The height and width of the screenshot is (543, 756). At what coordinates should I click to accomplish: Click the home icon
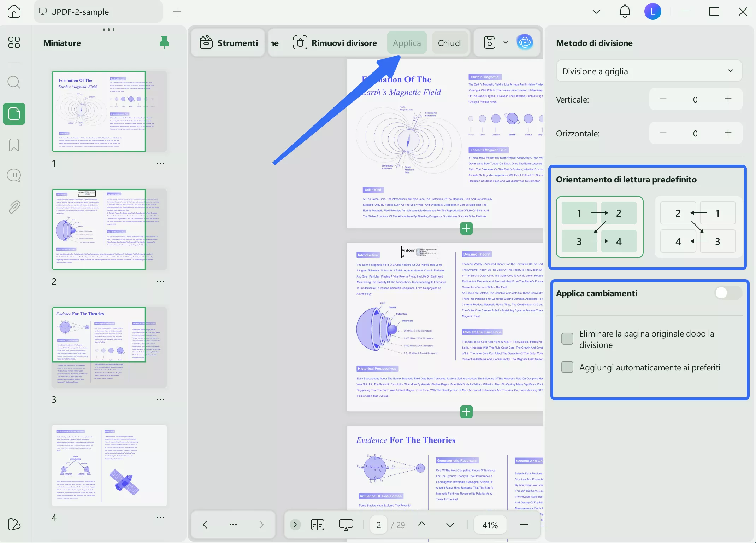pyautogui.click(x=14, y=11)
